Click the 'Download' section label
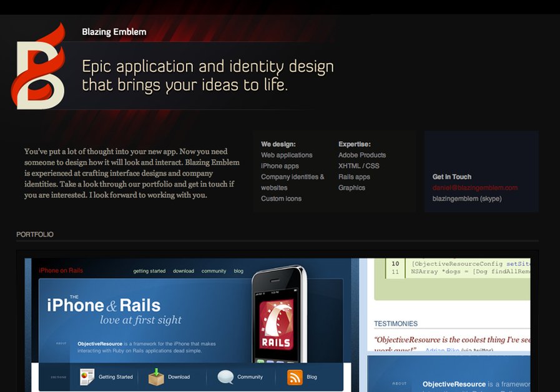The height and width of the screenshot is (392, 560). click(x=179, y=377)
